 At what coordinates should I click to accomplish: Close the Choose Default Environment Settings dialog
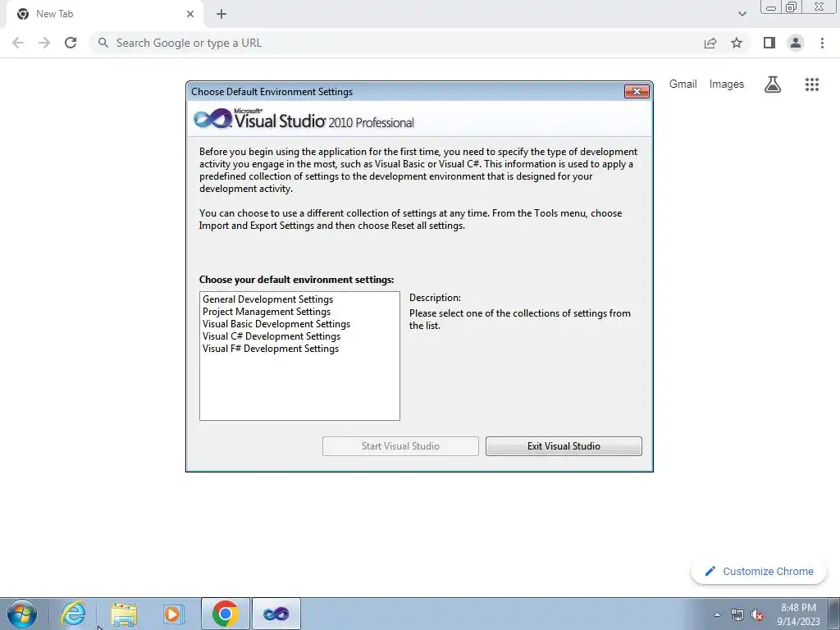[x=637, y=92]
